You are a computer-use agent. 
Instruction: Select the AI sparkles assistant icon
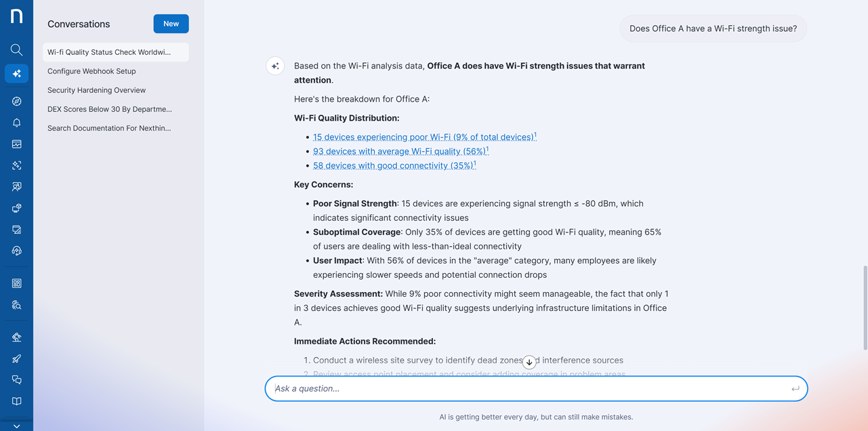[16, 73]
